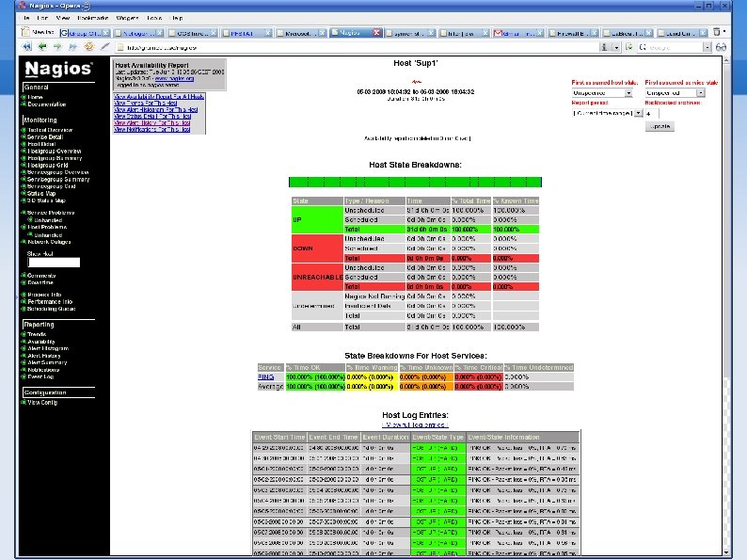Click the Nagios logo in sidebar
Screen dimensions: 747x560
click(58, 69)
